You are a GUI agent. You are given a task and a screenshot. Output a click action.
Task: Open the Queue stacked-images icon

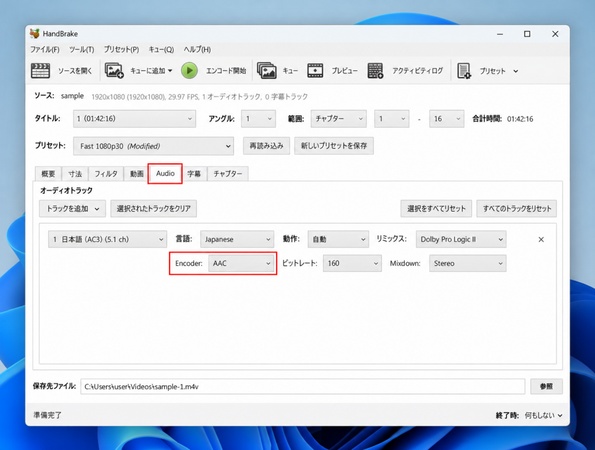tap(267, 71)
